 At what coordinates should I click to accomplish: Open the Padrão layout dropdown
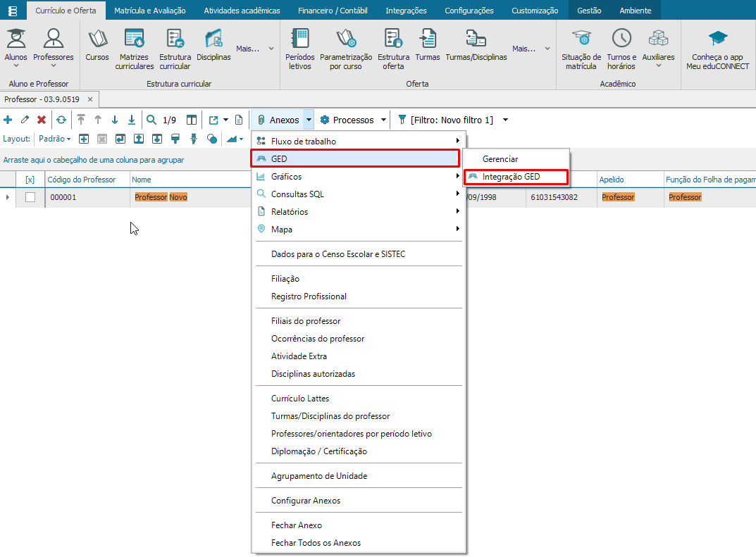(54, 139)
